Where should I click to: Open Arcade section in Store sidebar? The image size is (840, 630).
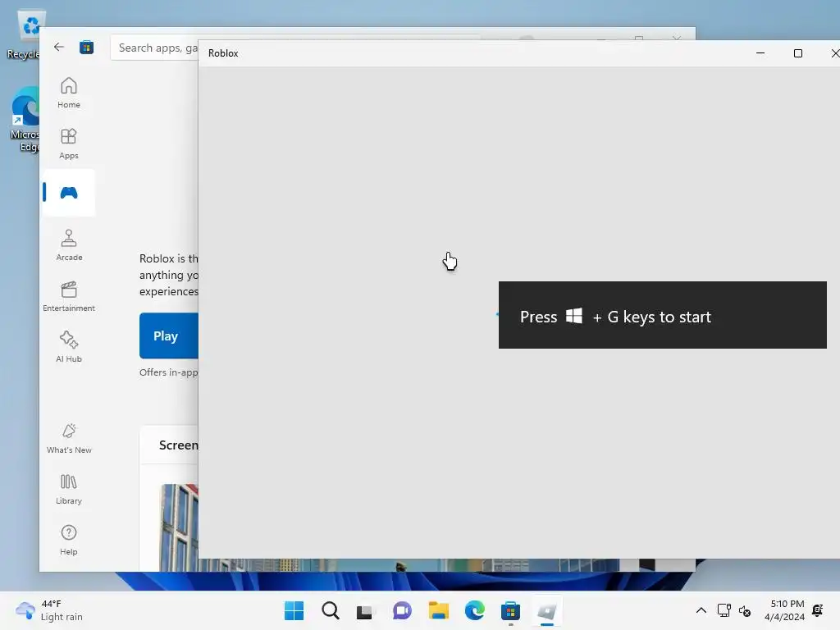[x=69, y=246]
